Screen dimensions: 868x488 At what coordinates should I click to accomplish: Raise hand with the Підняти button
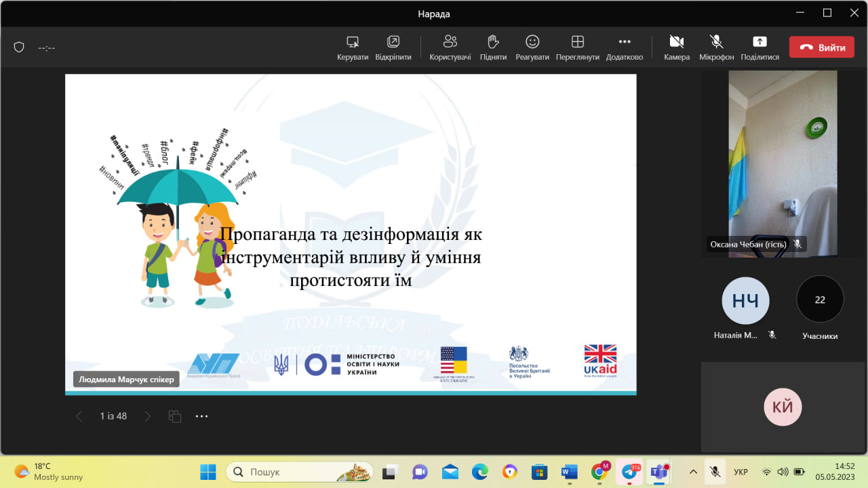[x=493, y=42]
